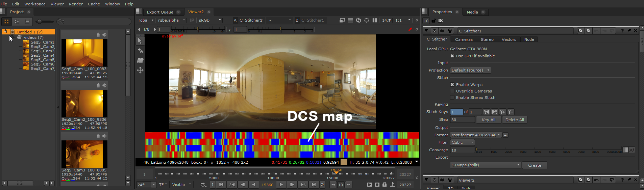Click the red eyedropper overlay icon
This screenshot has height=190, width=644.
[x=410, y=29]
